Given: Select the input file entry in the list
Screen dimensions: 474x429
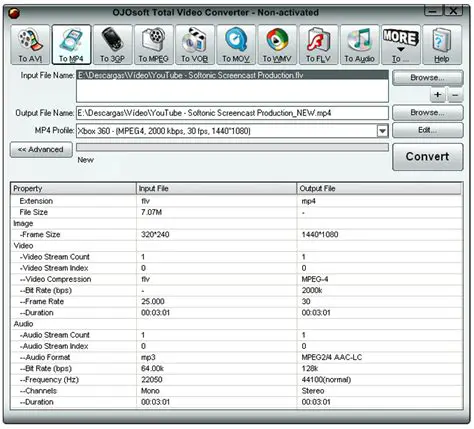Looking at the screenshot, I should (232, 75).
